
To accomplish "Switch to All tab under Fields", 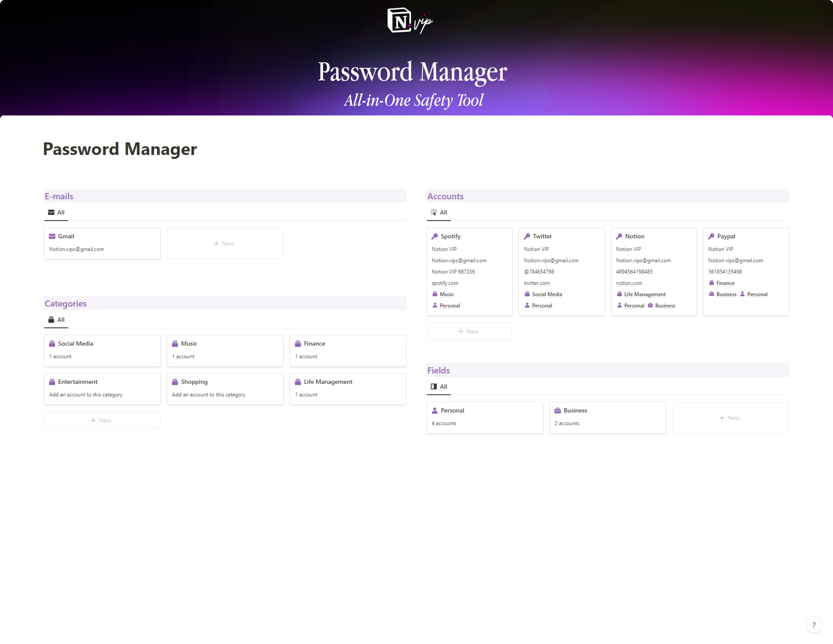I will click(439, 386).
